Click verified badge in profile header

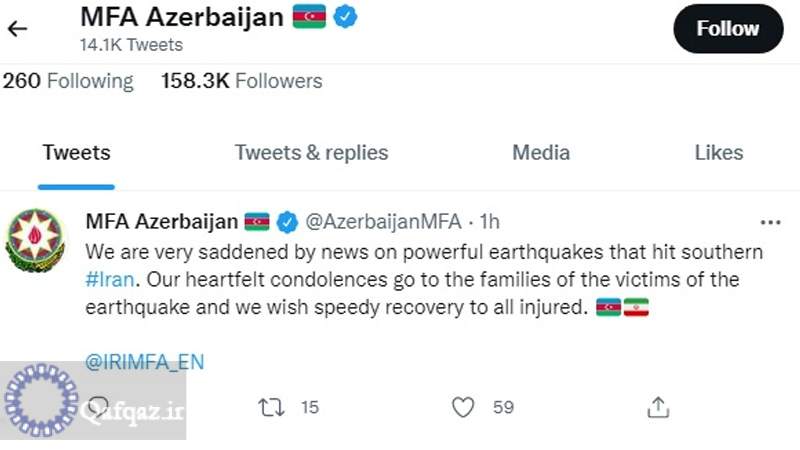(345, 17)
